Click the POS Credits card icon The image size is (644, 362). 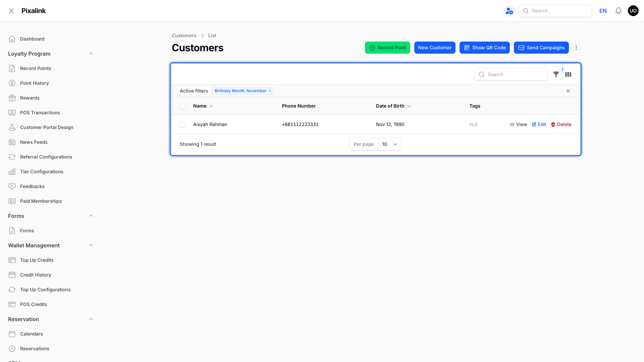(x=12, y=304)
